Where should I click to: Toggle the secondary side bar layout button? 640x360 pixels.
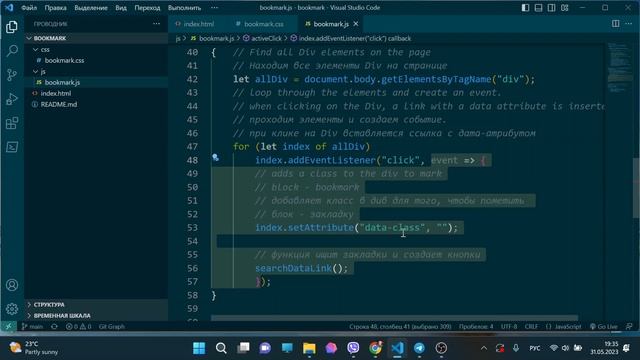point(551,8)
